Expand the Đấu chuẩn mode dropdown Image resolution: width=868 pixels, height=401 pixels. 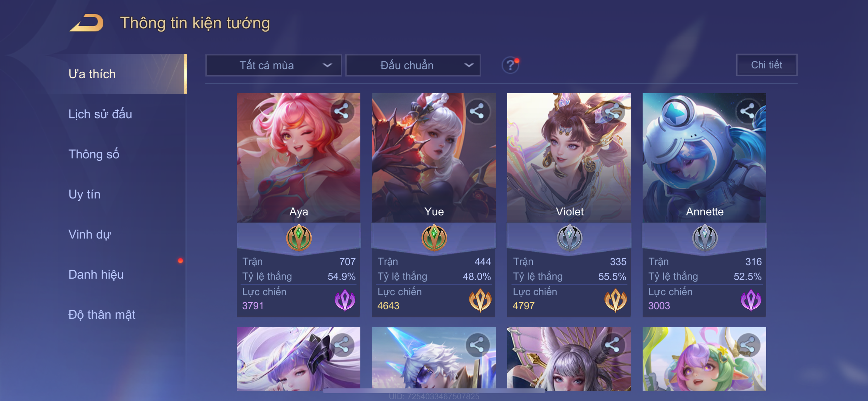tap(413, 65)
